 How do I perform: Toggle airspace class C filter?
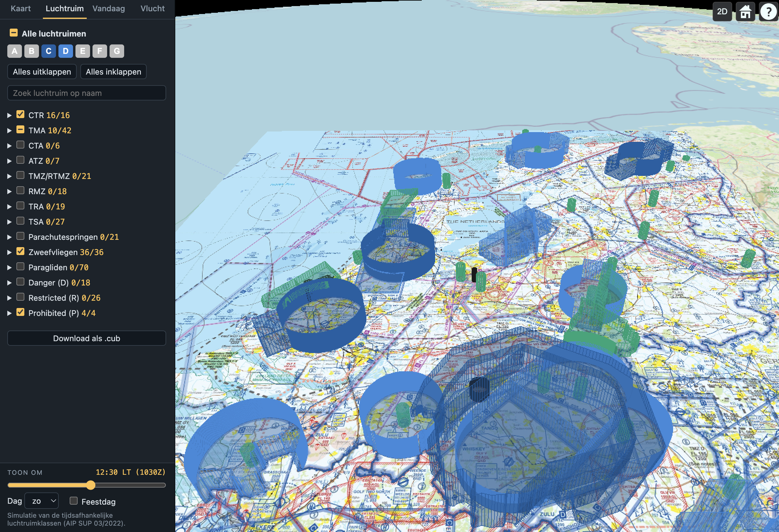tap(49, 51)
